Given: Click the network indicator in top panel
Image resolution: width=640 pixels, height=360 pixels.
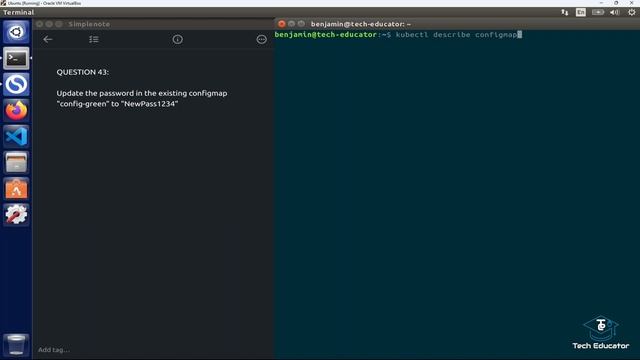Looking at the screenshot, I should (564, 12).
